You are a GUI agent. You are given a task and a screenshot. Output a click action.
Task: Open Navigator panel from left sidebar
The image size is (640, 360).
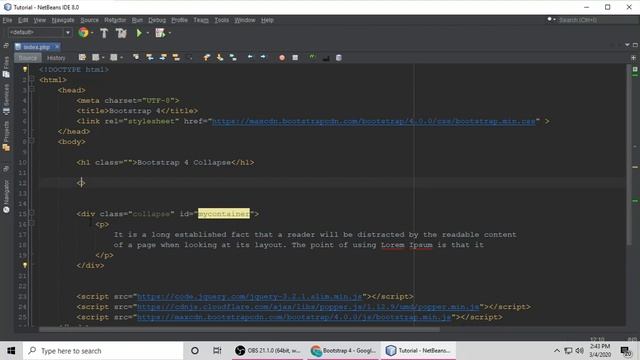tap(6, 196)
